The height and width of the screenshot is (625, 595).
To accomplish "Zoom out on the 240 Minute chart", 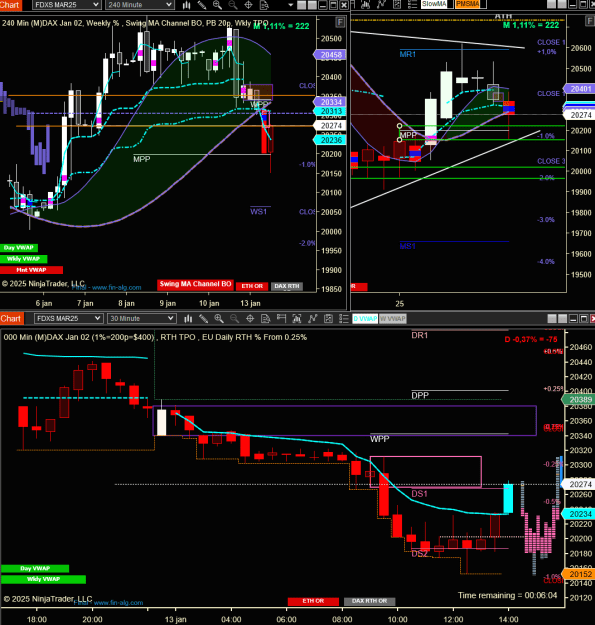I will pos(233,5).
